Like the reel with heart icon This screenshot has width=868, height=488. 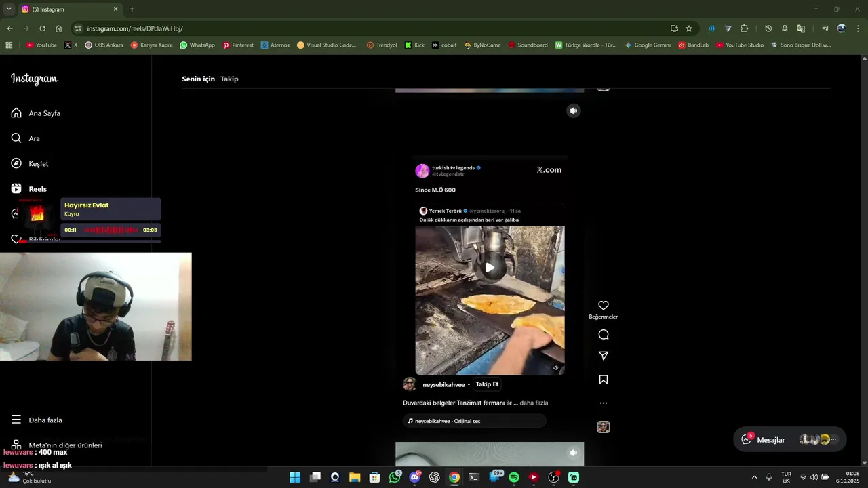click(604, 306)
